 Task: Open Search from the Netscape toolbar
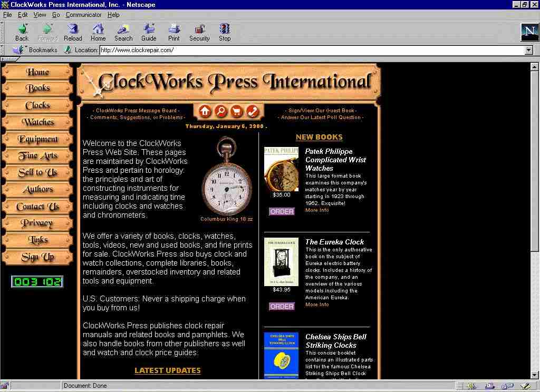[123, 32]
